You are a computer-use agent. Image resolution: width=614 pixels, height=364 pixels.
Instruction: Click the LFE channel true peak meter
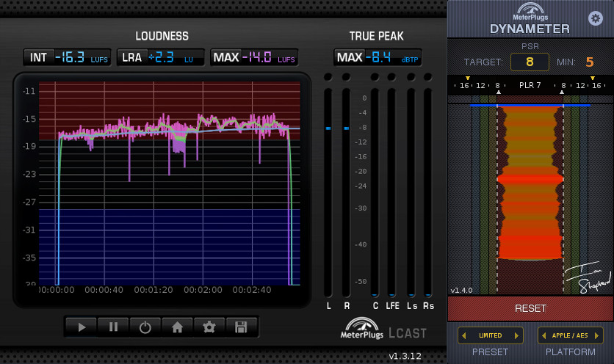pyautogui.click(x=391, y=192)
